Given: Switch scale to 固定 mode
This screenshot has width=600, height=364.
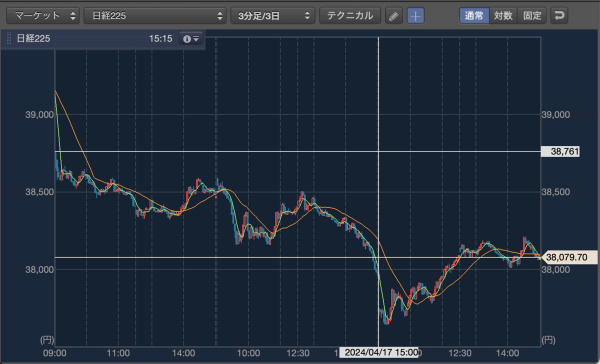Looking at the screenshot, I should (x=532, y=15).
